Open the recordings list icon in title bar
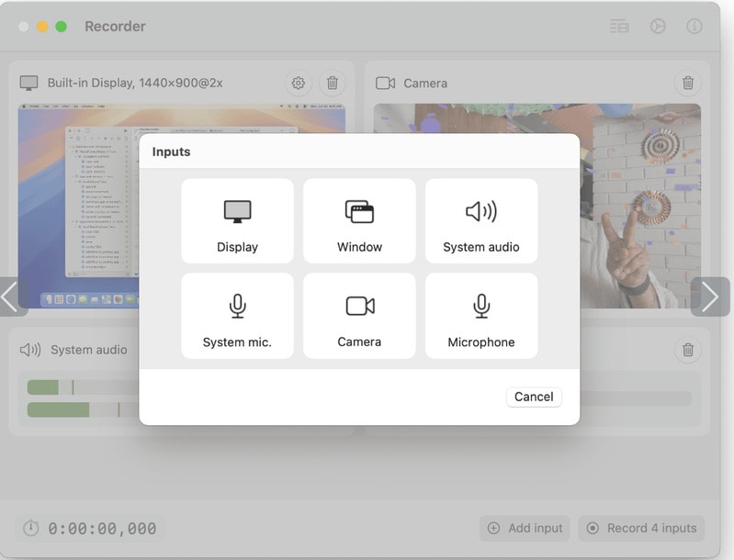 [x=619, y=27]
